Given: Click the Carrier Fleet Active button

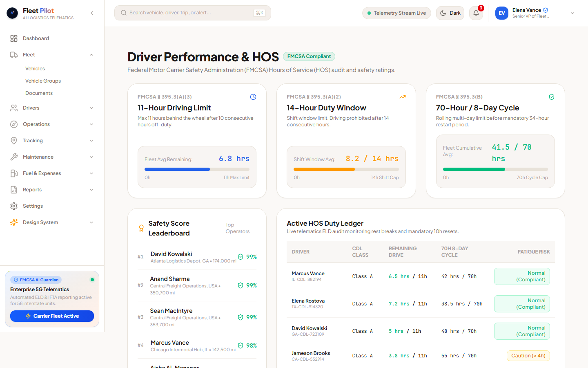Looking at the screenshot, I should pyautogui.click(x=52, y=316).
